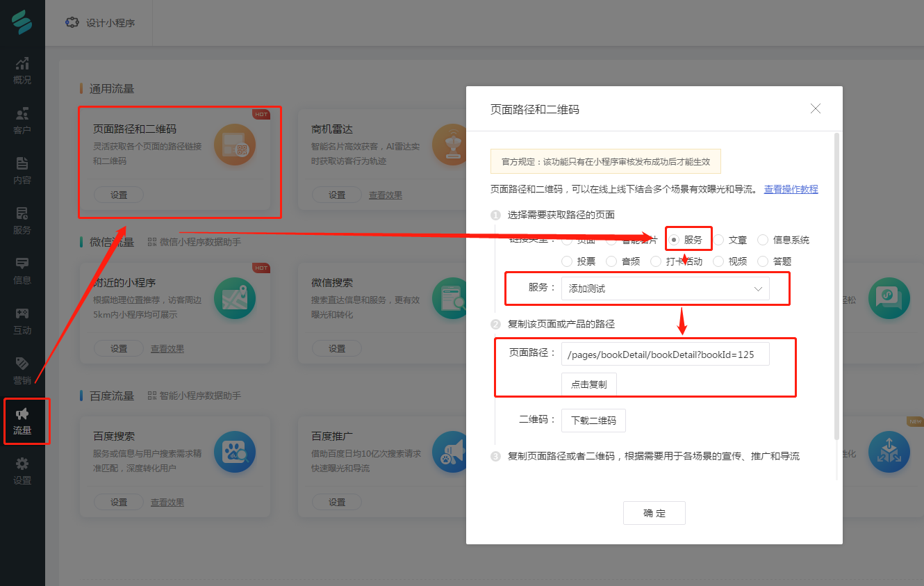Click 设置 on the 微信搜索 card
924x586 pixels.
click(x=337, y=348)
